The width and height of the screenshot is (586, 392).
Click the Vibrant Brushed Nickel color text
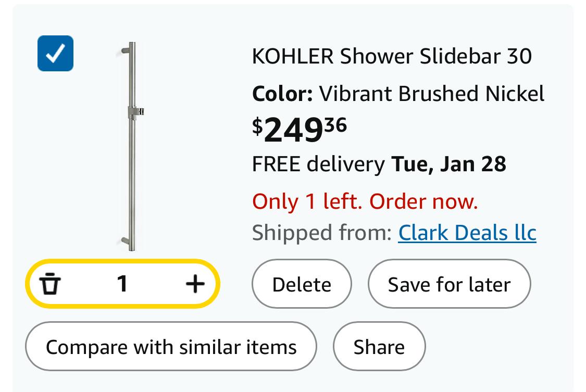tap(431, 94)
